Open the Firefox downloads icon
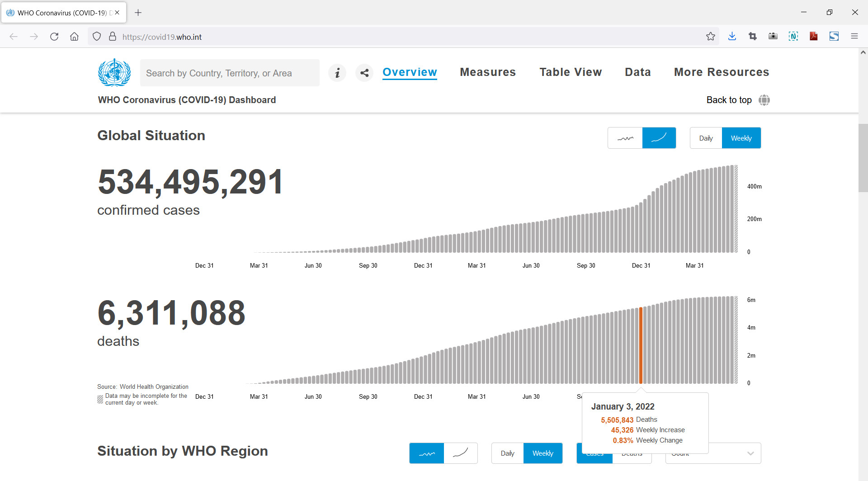The width and height of the screenshot is (868, 481). click(x=732, y=37)
